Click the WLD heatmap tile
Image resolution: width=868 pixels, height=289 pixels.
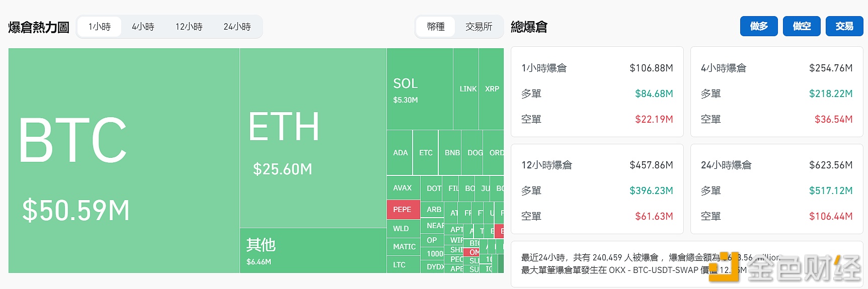coord(403,229)
